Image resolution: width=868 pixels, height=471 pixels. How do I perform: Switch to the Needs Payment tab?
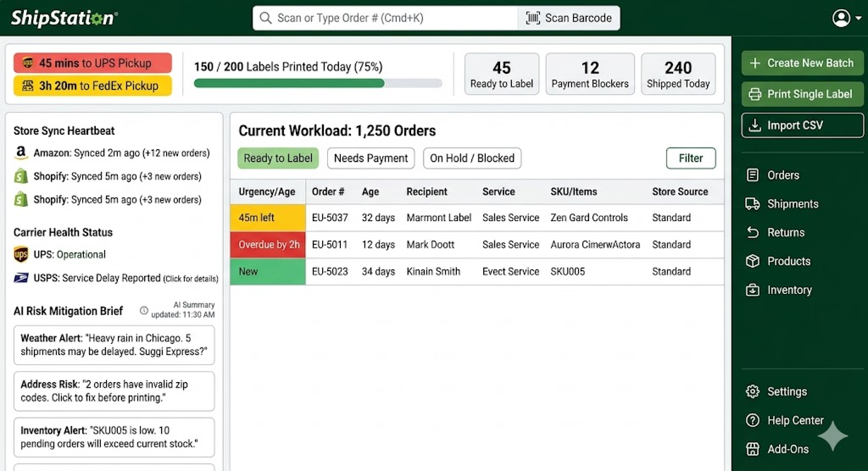pyautogui.click(x=370, y=158)
